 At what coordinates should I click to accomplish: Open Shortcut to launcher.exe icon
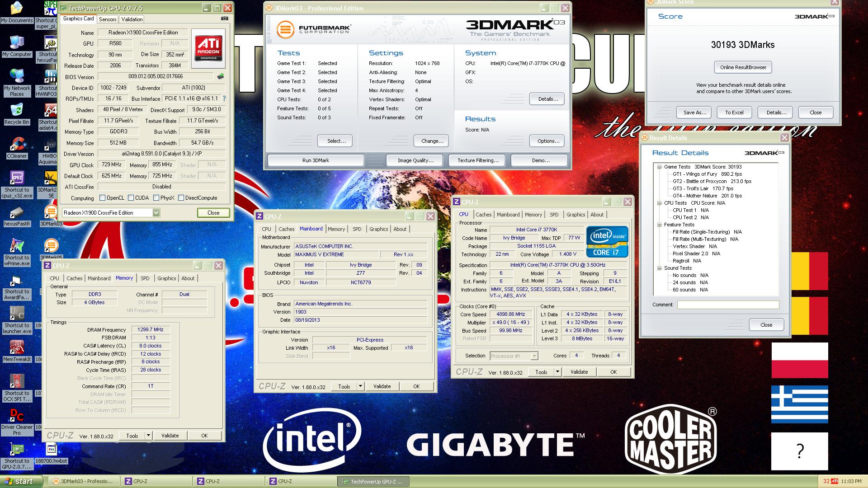coord(17,320)
